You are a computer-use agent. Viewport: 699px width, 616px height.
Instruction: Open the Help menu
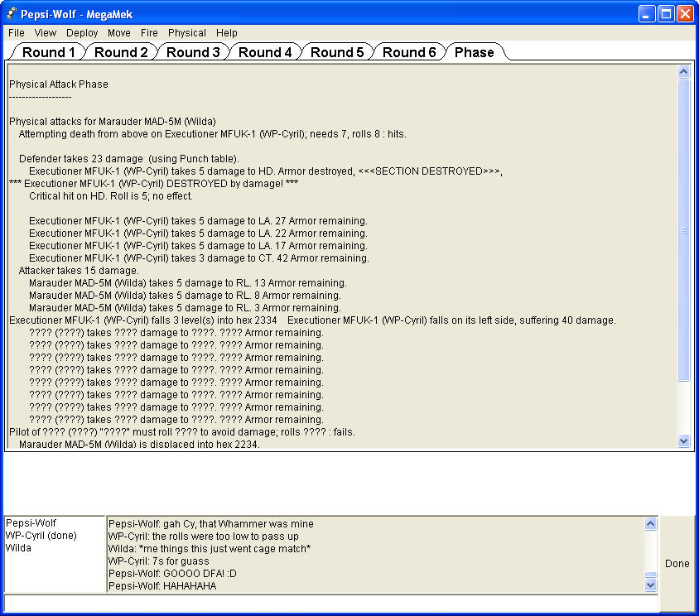point(227,33)
